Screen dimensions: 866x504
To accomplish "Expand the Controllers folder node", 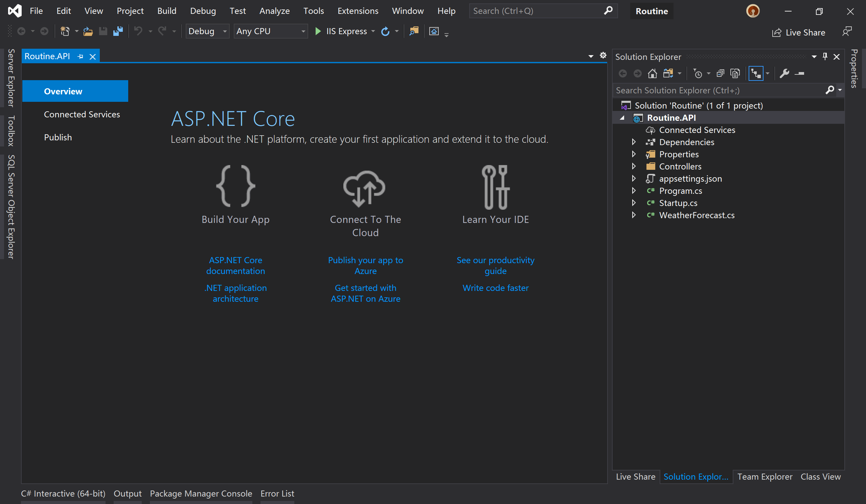I will tap(634, 166).
